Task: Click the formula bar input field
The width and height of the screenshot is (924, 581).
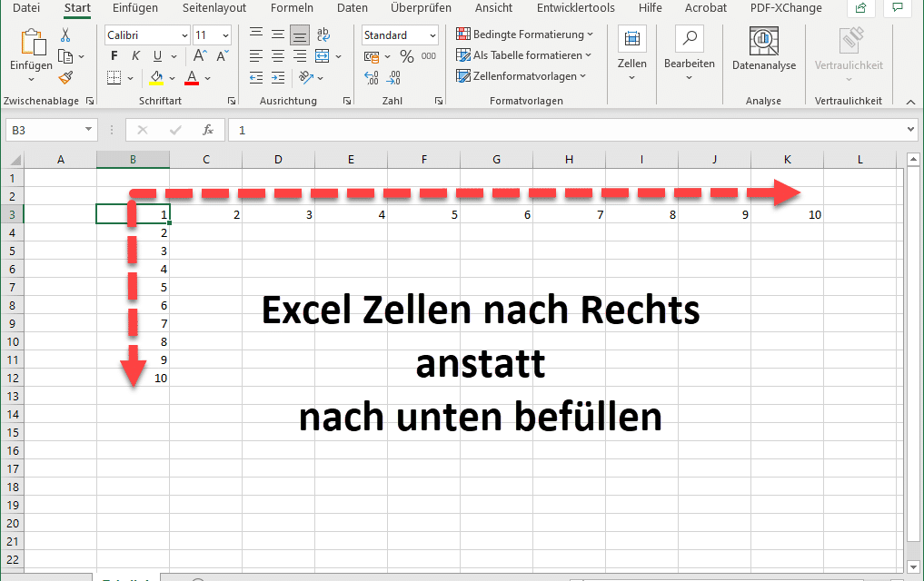Action: point(572,130)
